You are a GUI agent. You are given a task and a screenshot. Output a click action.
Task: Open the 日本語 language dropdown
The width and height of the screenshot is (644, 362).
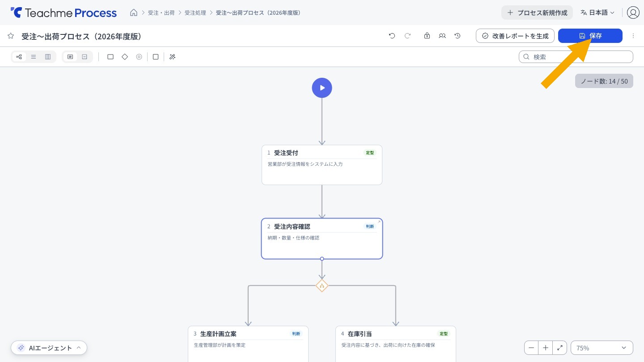[597, 13]
